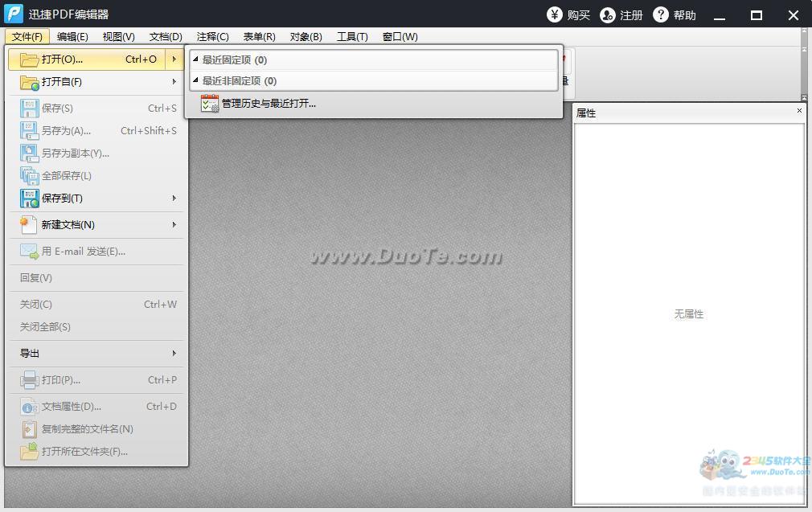Click the folder icon beside 打开所在文件夹(F)
The height and width of the screenshot is (512, 812).
coord(29,452)
